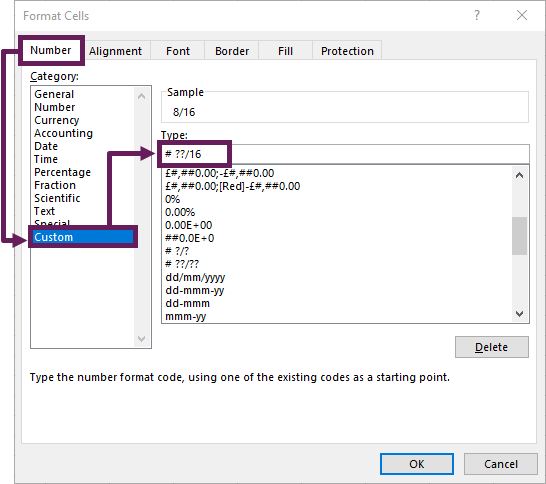The width and height of the screenshot is (546, 484).
Task: Pick the dd/mm/yyyy format code
Action: 195,277
